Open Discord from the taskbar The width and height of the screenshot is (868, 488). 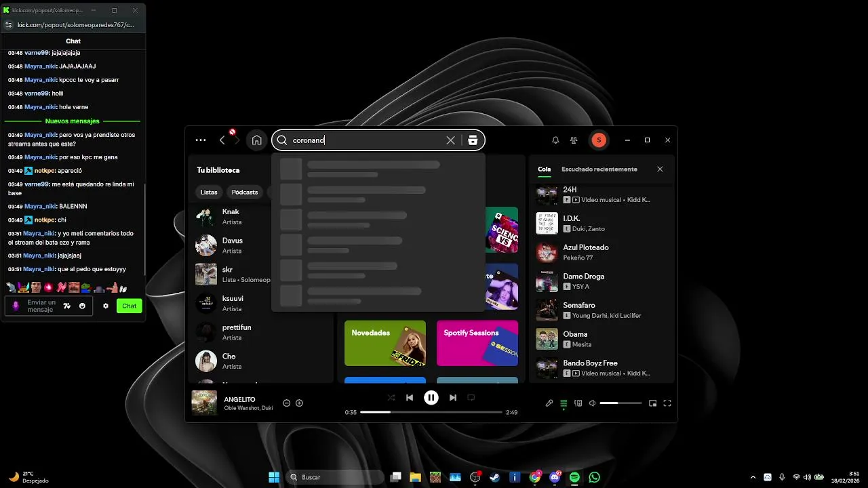click(555, 477)
